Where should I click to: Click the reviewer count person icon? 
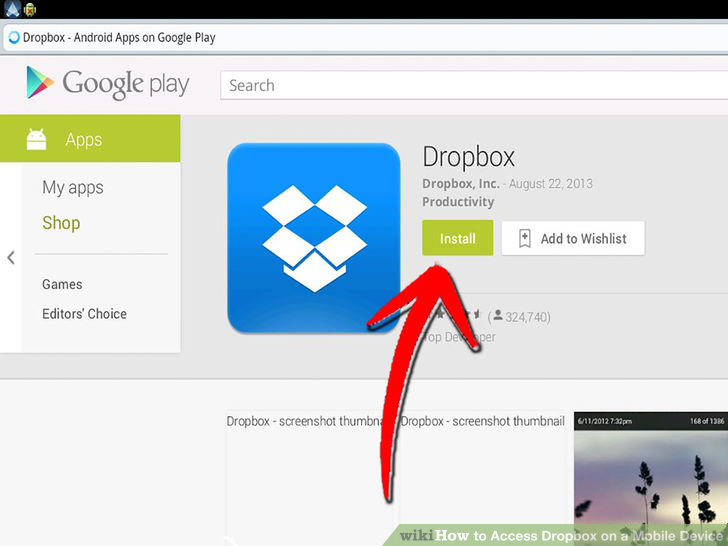(x=498, y=315)
